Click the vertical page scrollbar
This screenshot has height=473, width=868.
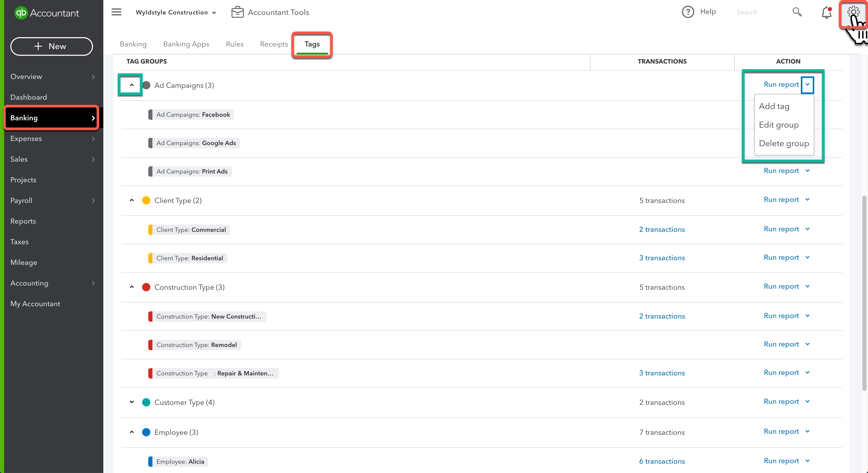click(864, 293)
